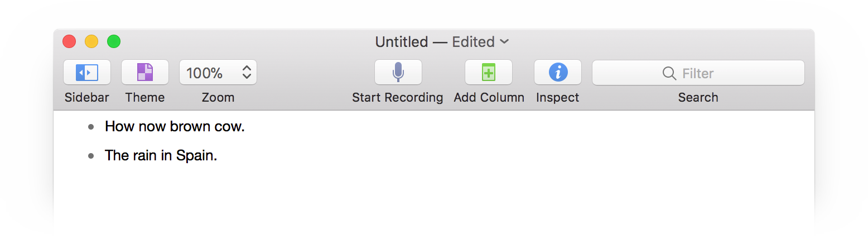The height and width of the screenshot is (238, 868).
Task: Open the blue Inspect info icon
Action: tap(558, 73)
